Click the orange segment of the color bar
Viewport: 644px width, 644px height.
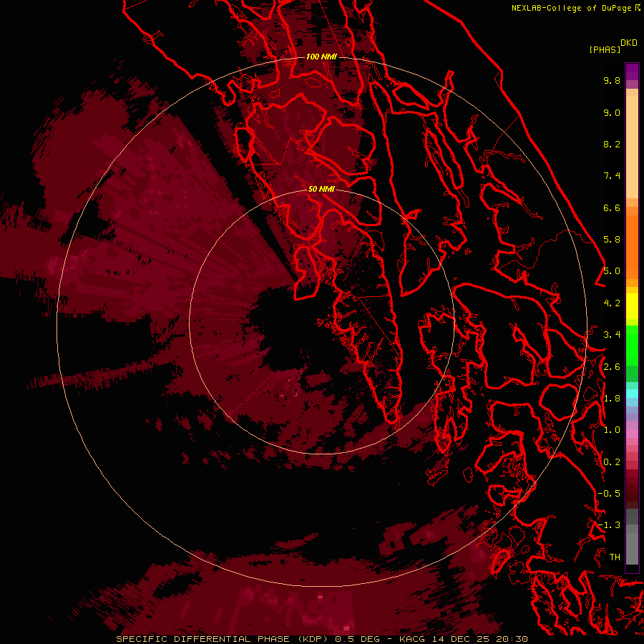coord(632,247)
